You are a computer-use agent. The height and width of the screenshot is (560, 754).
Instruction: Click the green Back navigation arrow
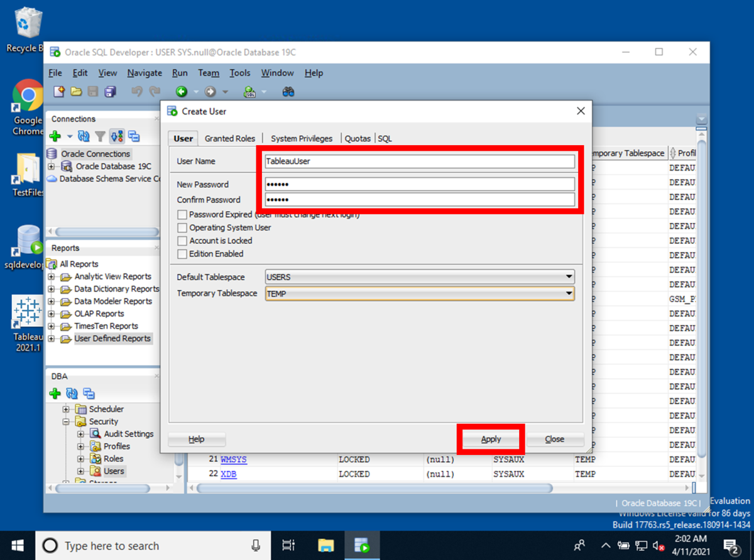coord(182,92)
